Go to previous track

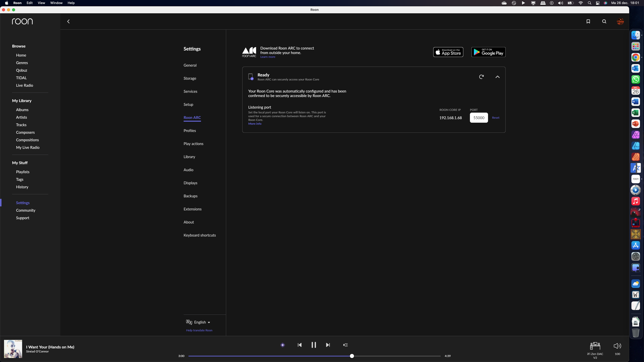point(299,345)
